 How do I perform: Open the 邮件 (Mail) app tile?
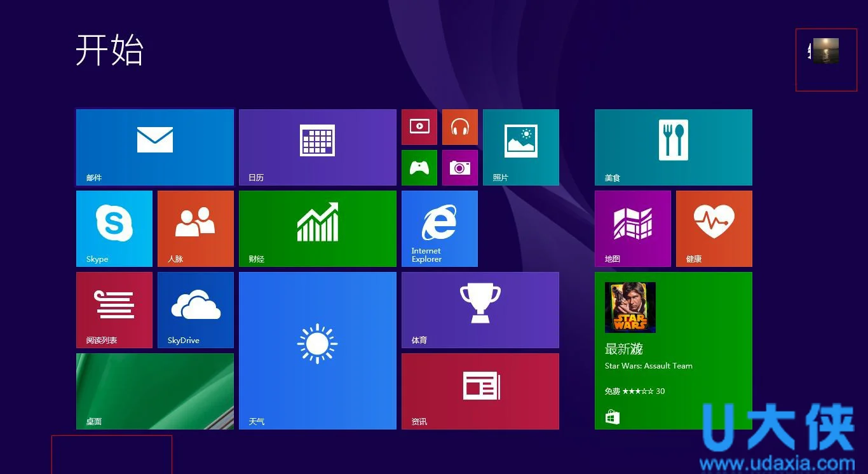point(154,147)
